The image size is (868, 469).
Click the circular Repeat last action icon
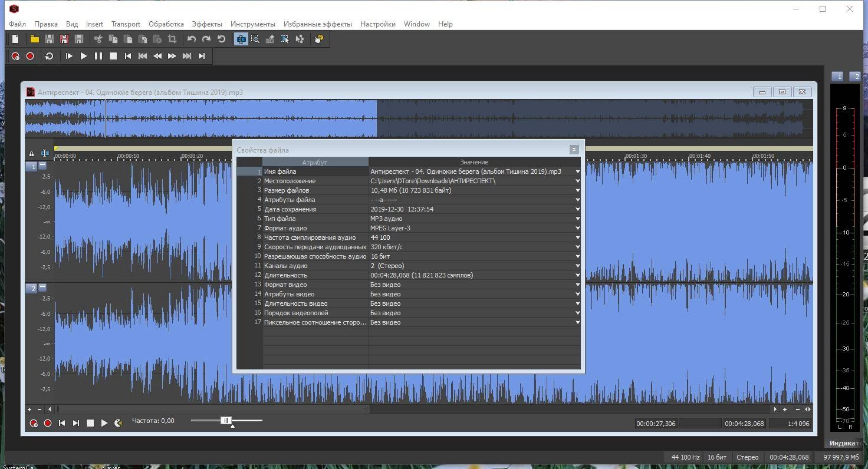(x=221, y=39)
